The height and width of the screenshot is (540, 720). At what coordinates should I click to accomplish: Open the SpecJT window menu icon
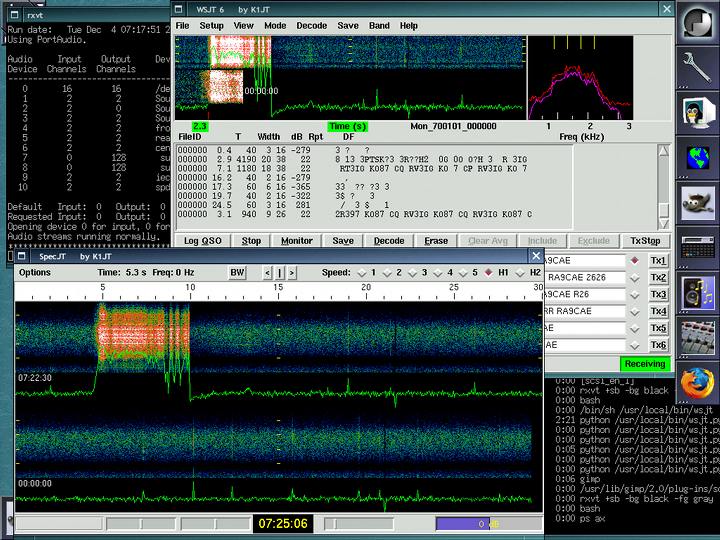(x=21, y=256)
